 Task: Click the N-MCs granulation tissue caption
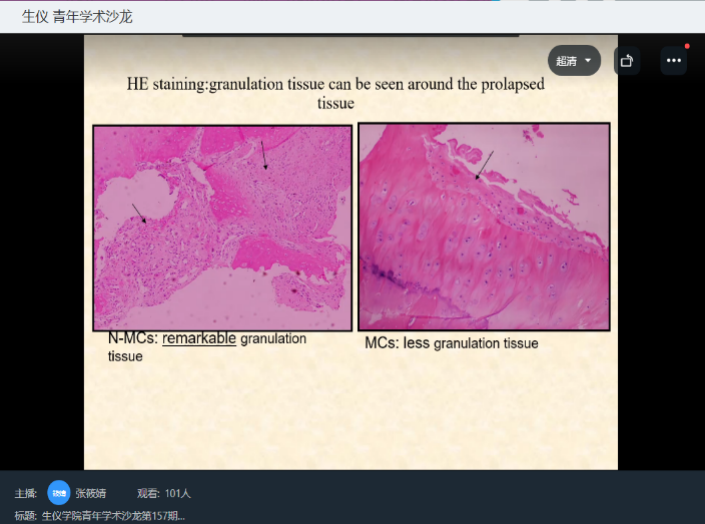pos(206,347)
